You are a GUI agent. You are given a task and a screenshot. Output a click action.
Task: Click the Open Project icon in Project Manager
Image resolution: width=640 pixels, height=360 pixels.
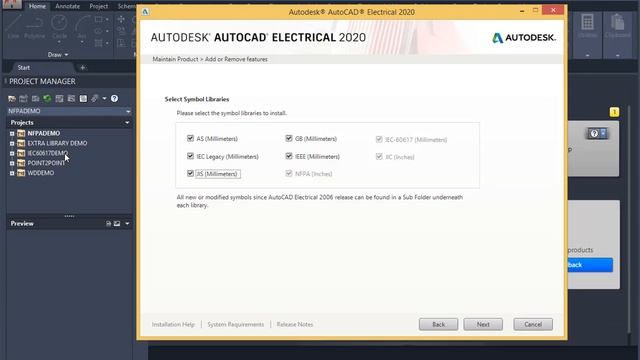12,98
